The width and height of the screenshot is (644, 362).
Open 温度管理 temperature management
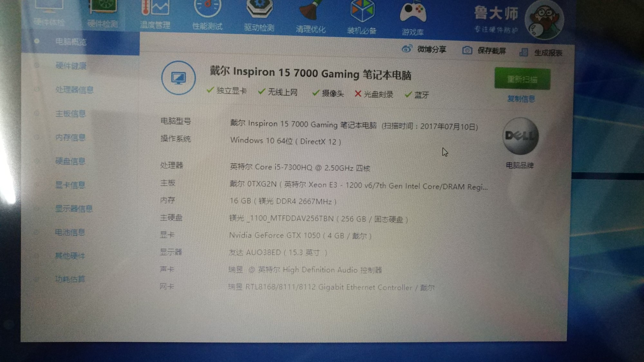tap(155, 14)
